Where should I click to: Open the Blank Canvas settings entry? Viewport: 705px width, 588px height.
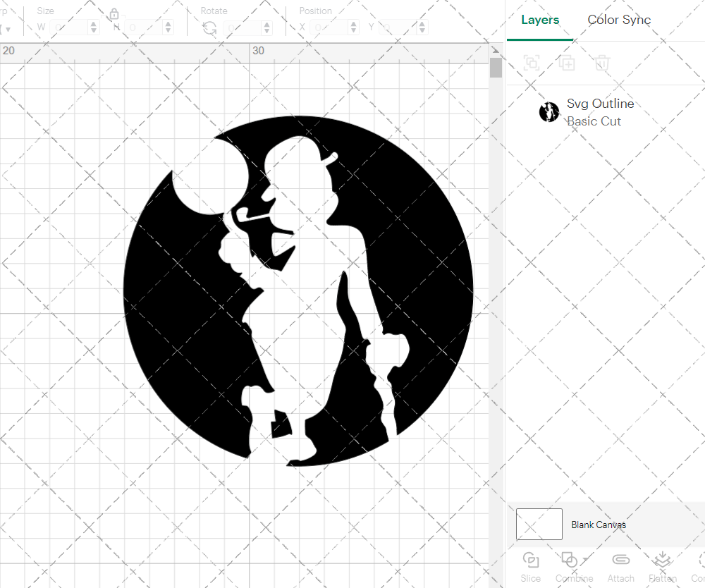tap(599, 525)
